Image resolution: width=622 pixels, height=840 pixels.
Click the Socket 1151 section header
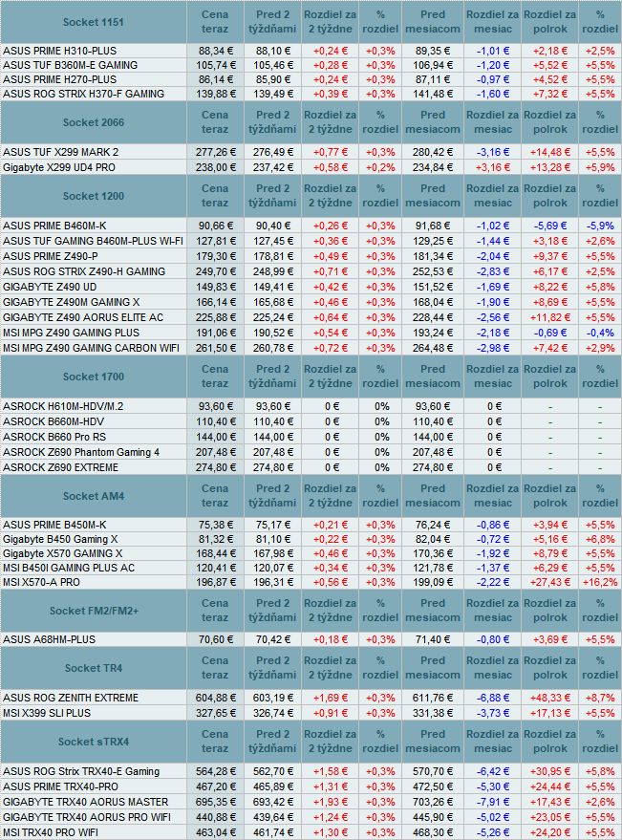pos(93,21)
